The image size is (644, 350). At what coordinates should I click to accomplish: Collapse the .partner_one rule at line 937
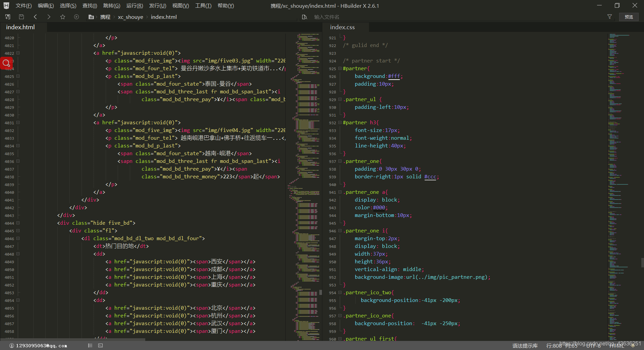[340, 161]
